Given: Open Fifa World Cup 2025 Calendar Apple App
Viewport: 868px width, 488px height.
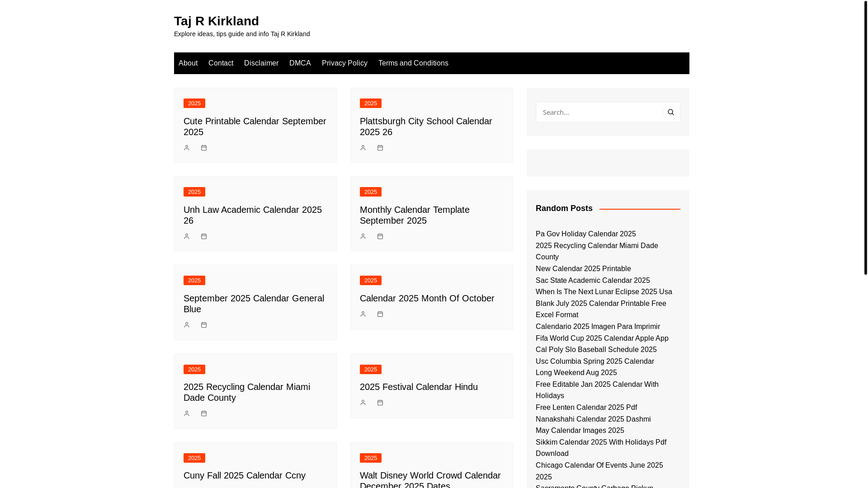Looking at the screenshot, I should (602, 338).
